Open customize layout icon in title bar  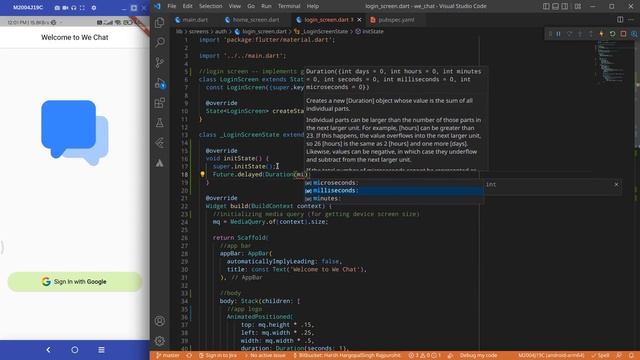click(x=578, y=6)
